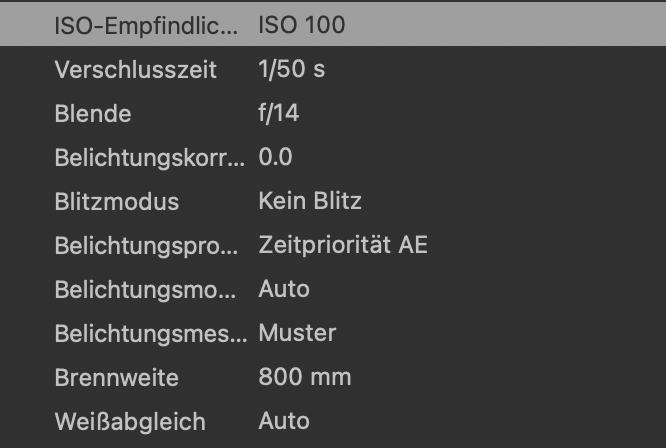Click the Auto value beside Weißabgleich

coord(284,422)
